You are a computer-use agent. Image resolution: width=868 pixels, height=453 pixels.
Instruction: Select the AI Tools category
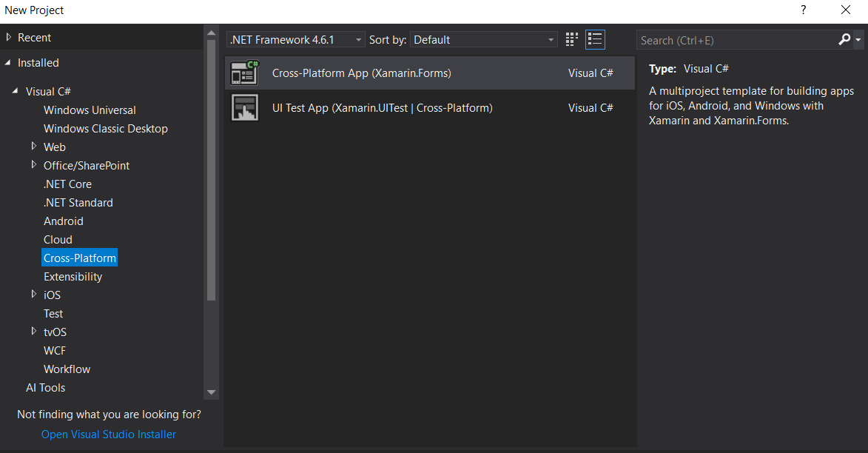coord(45,388)
